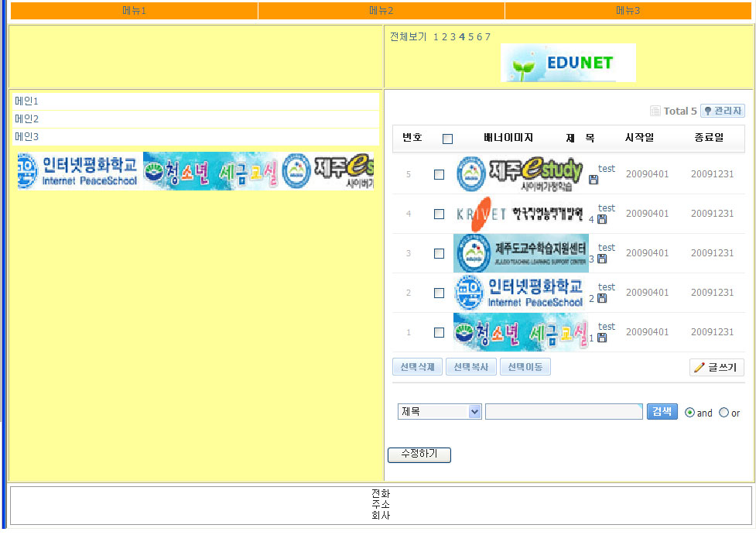
Task: Open the 관리자 admin button
Action: 722,111
